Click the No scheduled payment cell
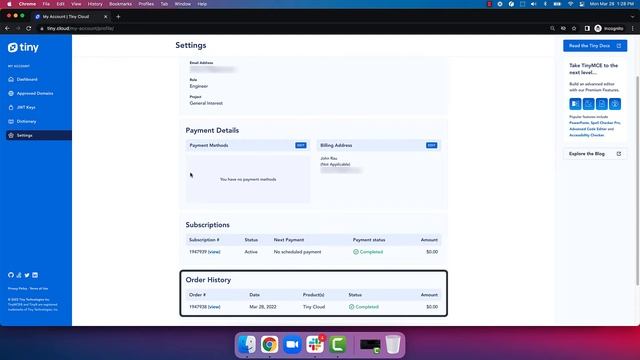640x360 pixels. tap(298, 252)
